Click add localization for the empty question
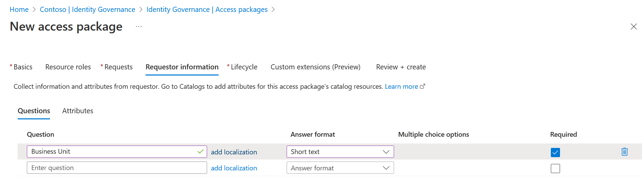The image size is (644, 185). tap(234, 168)
